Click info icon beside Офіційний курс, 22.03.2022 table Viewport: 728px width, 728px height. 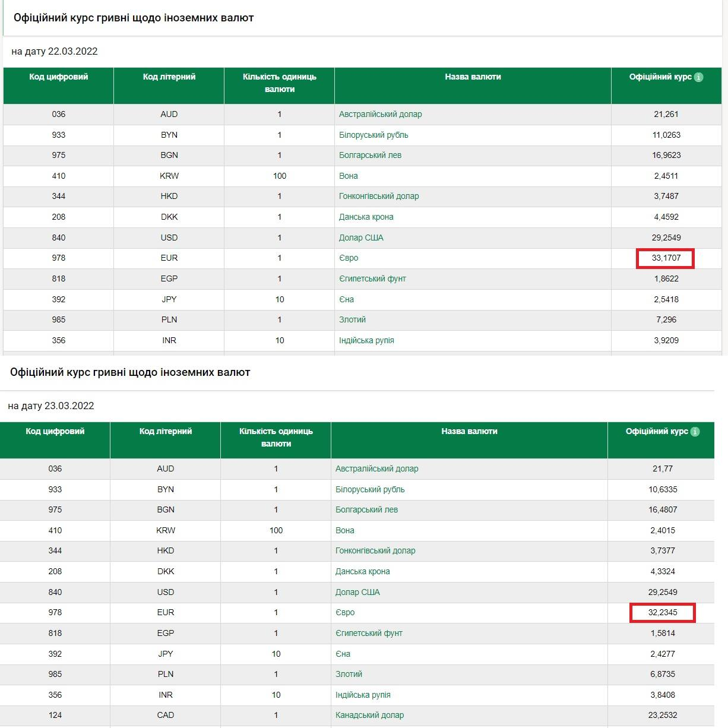[x=698, y=77]
